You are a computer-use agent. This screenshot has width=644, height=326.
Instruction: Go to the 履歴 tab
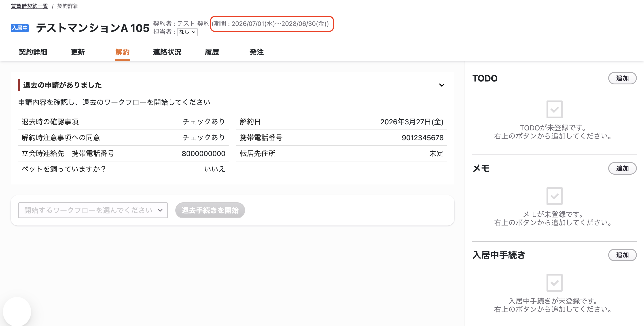click(212, 52)
